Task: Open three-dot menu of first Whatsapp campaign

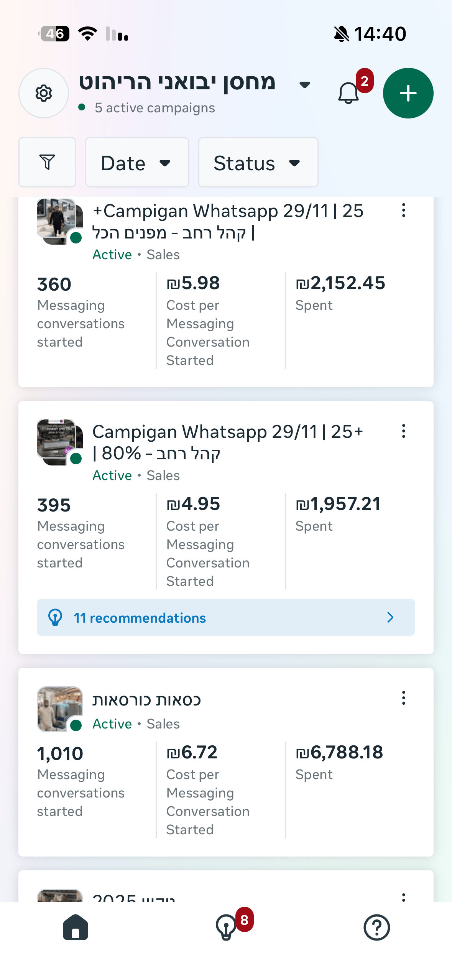Action: (403, 210)
